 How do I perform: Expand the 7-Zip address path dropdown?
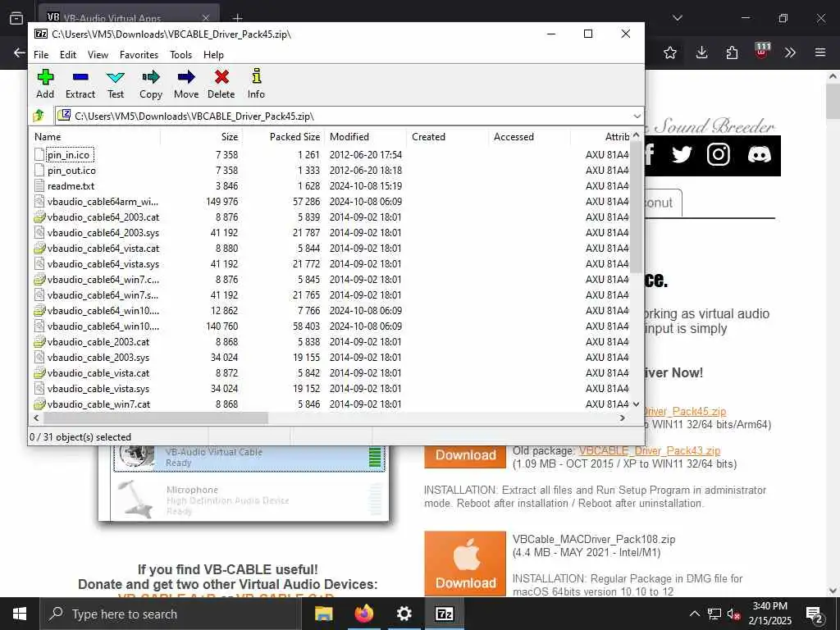(x=637, y=116)
